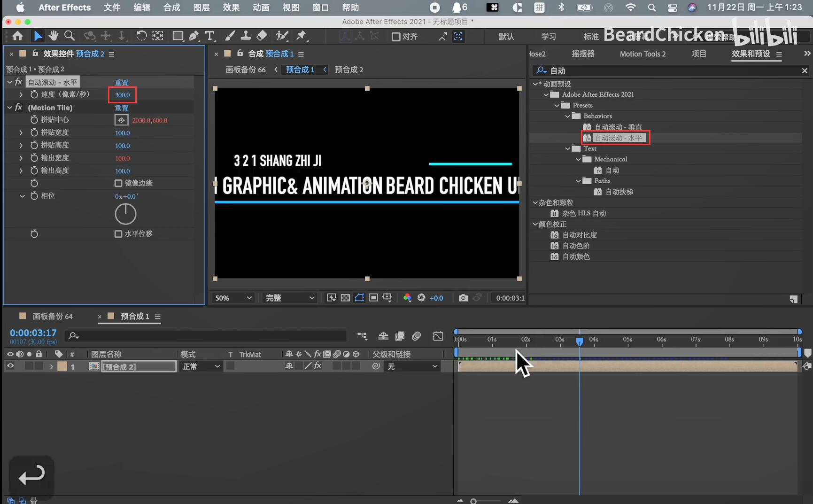Reset the Motion Tile effect

[122, 108]
